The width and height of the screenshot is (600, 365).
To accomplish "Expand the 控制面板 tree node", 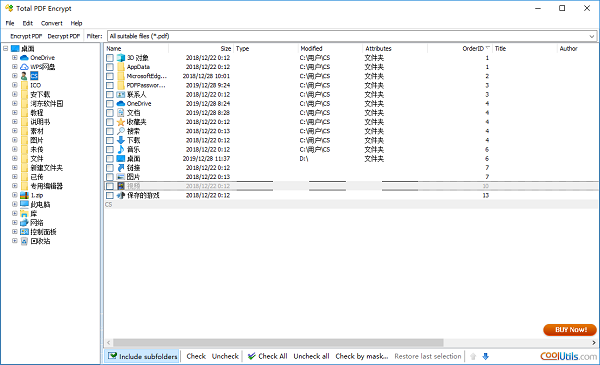I will coord(15,232).
